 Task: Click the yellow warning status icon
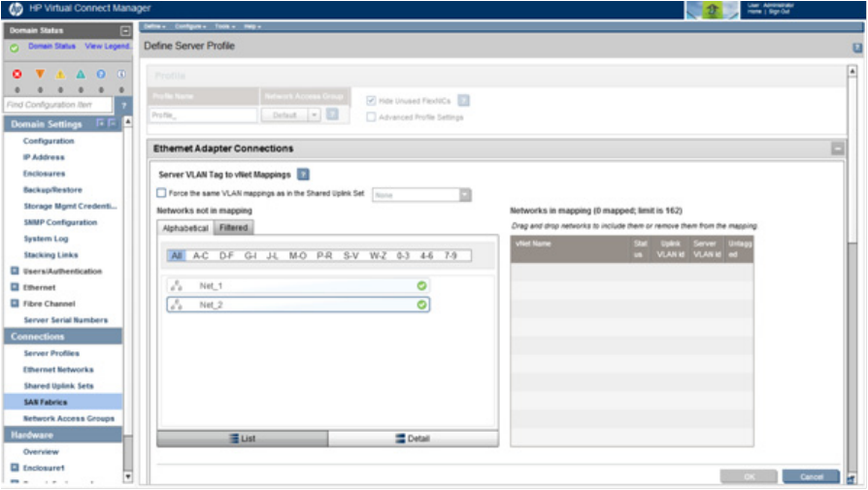pyautogui.click(x=60, y=74)
